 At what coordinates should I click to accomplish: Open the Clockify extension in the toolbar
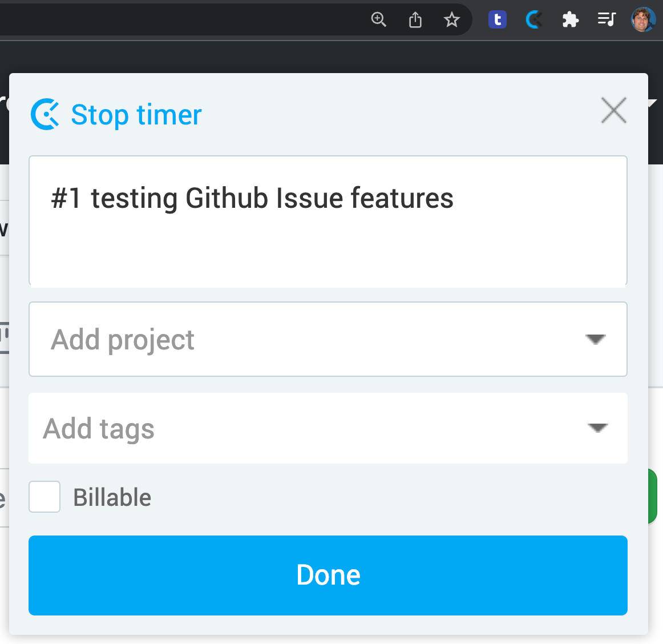(533, 19)
